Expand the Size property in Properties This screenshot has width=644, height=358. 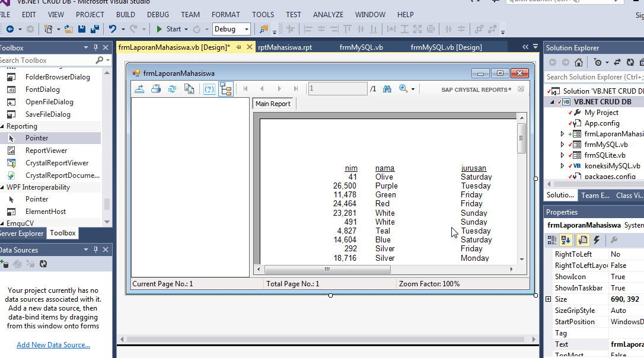click(x=549, y=299)
